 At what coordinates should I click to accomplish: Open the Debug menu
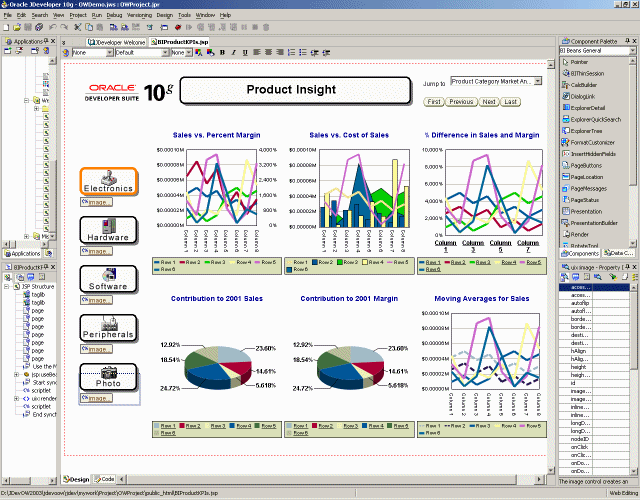114,15
